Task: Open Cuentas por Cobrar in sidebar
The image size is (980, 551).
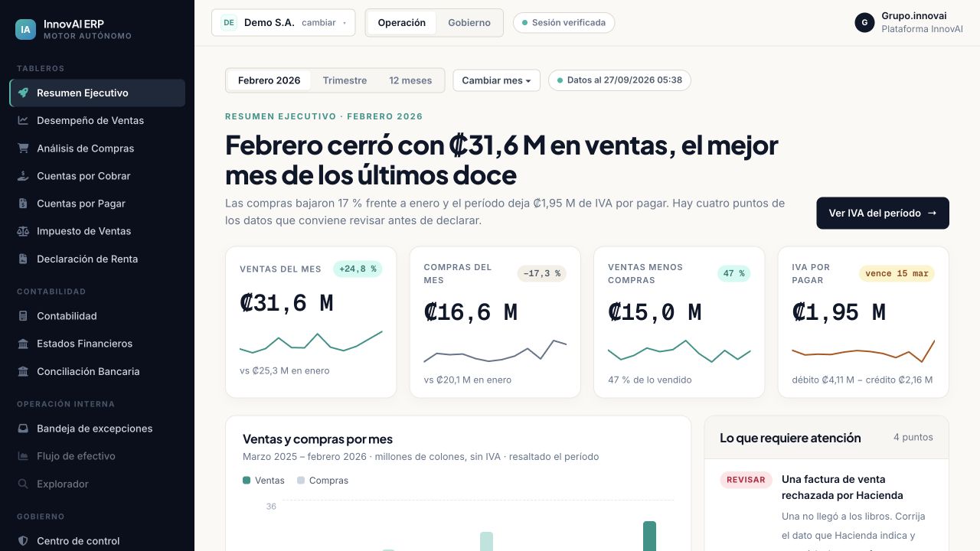Action: click(x=97, y=176)
